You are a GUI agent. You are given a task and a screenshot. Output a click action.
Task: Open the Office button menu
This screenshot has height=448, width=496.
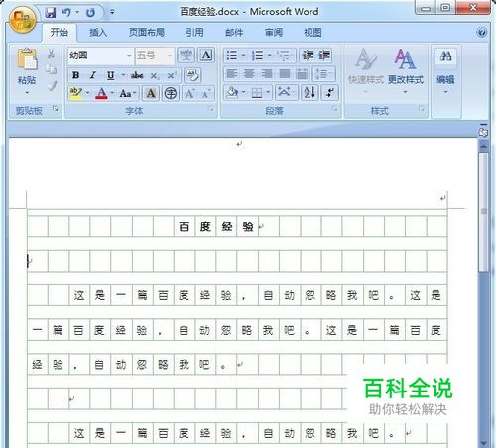pyautogui.click(x=23, y=19)
